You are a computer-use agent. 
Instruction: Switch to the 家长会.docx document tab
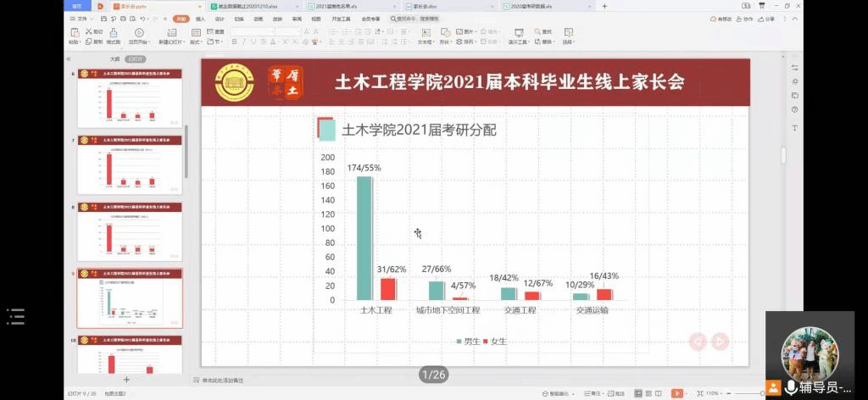click(x=425, y=6)
